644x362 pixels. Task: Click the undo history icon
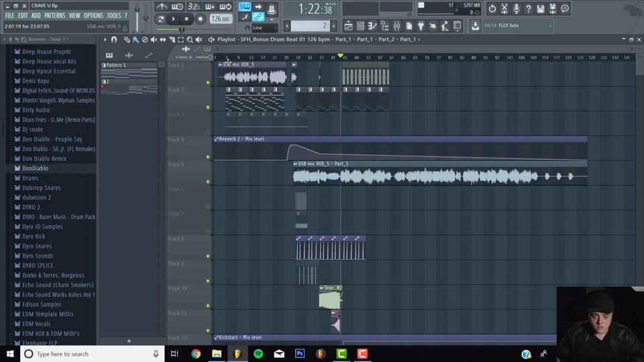[492, 8]
